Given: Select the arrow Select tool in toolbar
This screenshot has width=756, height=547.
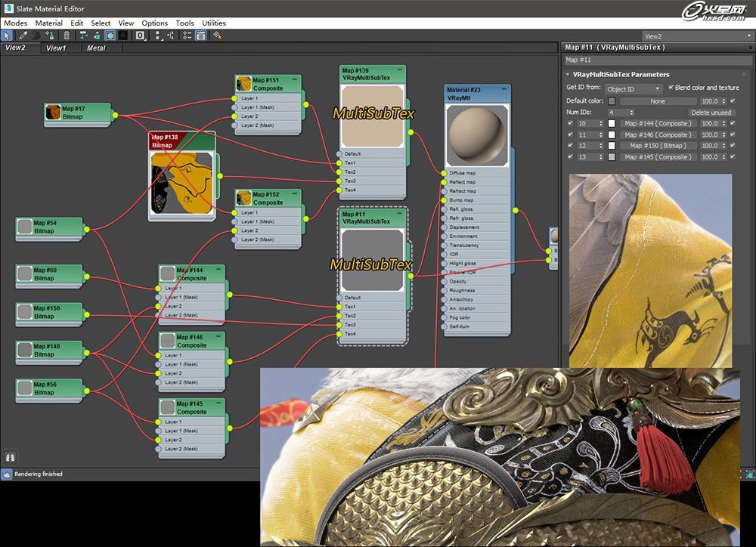Looking at the screenshot, I should 7,36.
